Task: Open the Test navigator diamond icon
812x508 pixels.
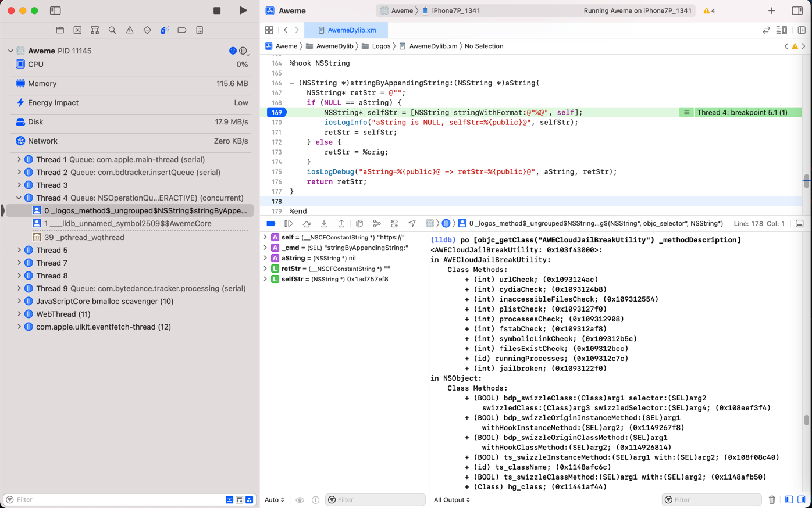Action: point(147,30)
